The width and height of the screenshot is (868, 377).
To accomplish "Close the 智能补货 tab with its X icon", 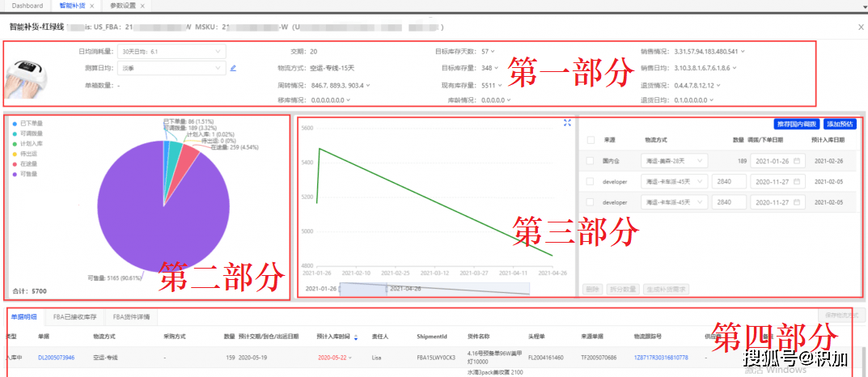I will (x=91, y=6).
